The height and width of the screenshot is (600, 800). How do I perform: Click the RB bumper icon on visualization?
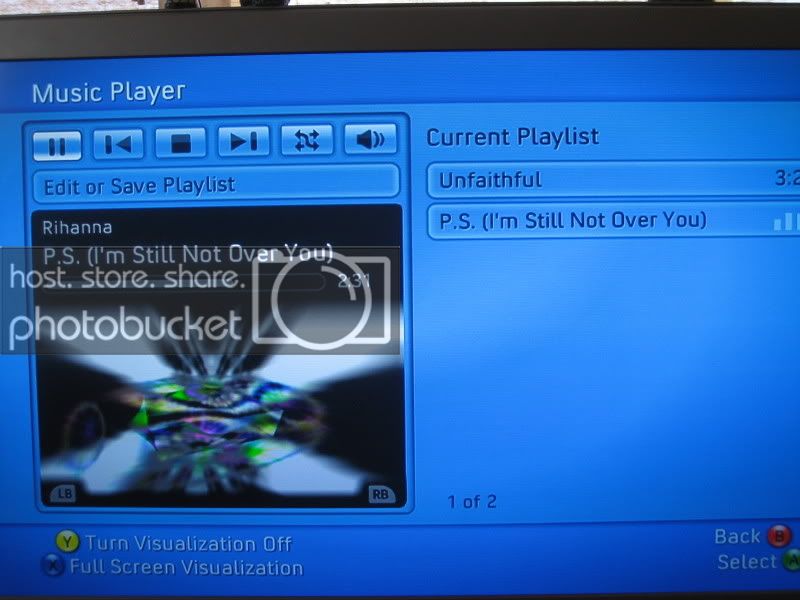[x=381, y=494]
